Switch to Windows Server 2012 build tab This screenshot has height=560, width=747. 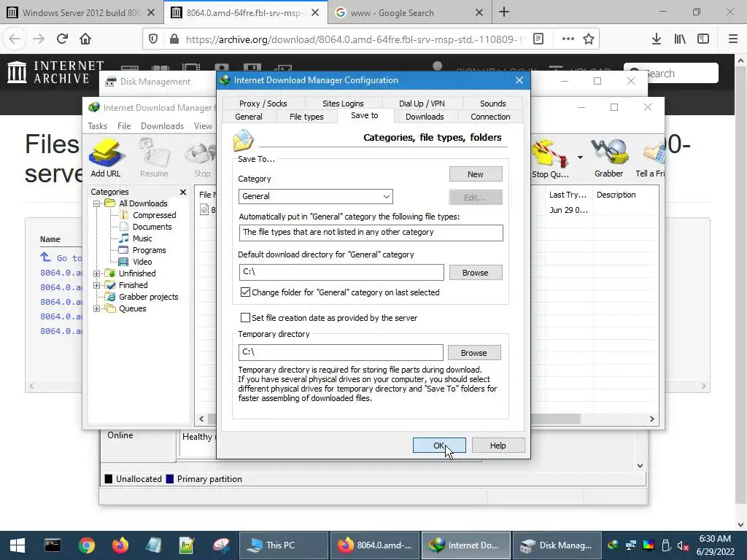(x=81, y=13)
